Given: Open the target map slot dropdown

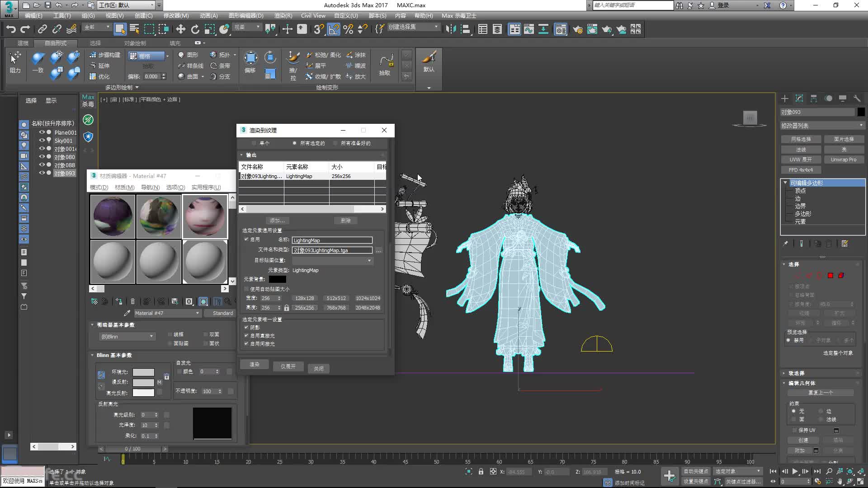Looking at the screenshot, I should point(332,261).
